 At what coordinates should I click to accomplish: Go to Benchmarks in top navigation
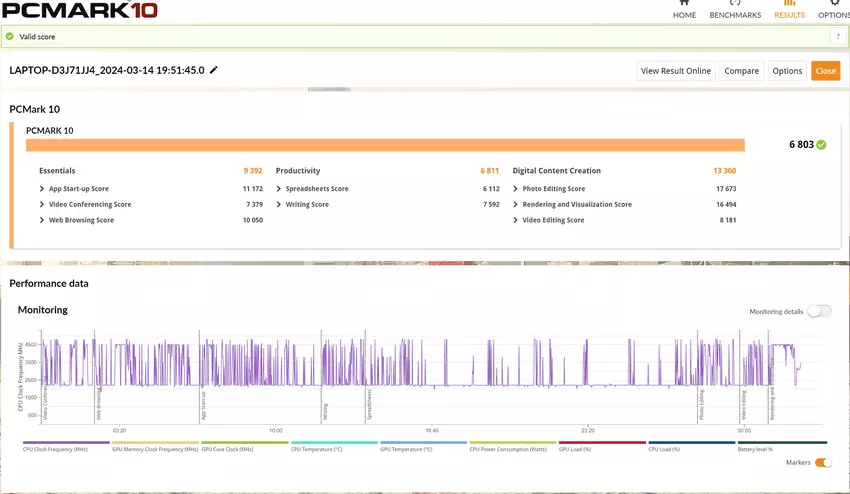(x=735, y=10)
